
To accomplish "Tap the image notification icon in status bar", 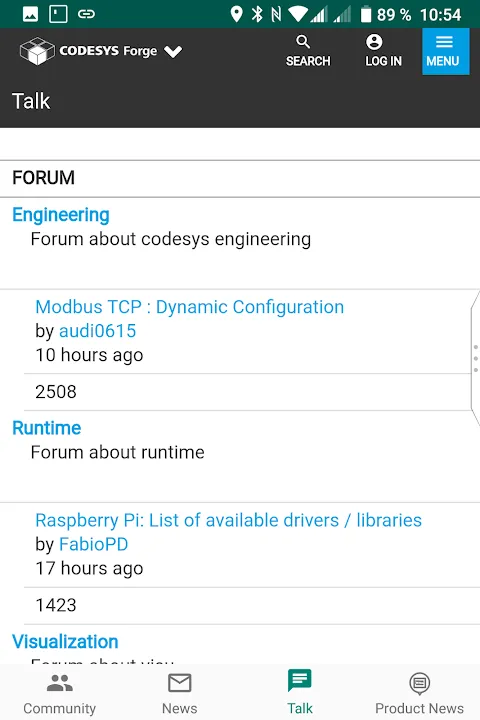I will [x=30, y=14].
